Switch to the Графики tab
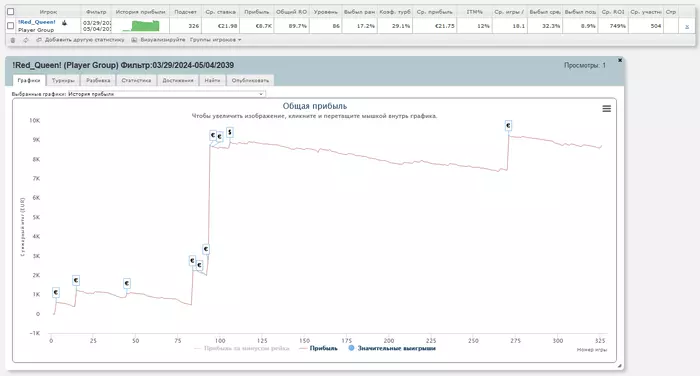Viewport: 700px width, 376px height. click(x=29, y=80)
